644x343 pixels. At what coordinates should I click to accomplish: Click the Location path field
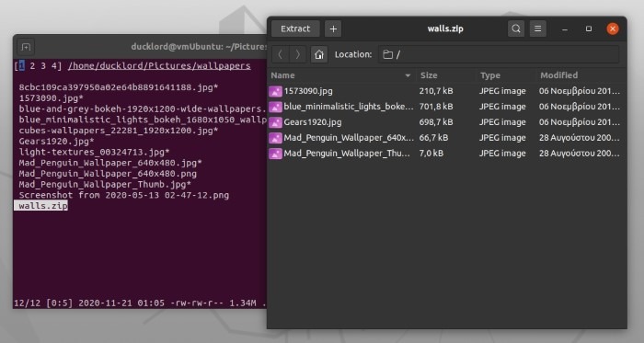[499, 54]
